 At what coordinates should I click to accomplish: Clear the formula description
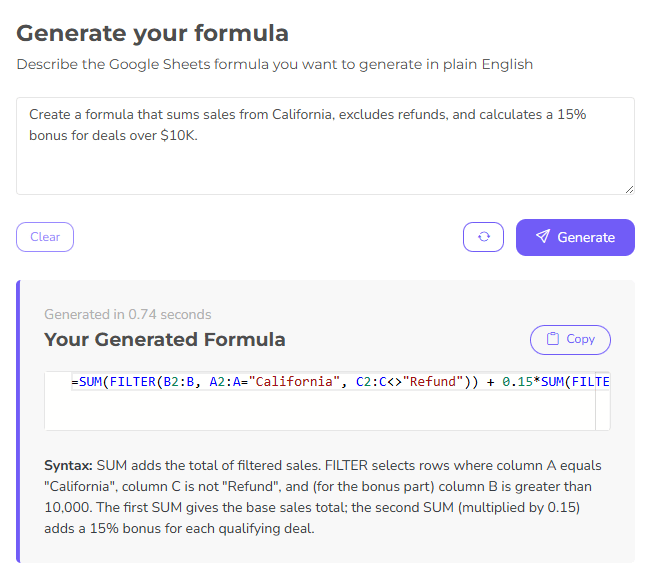pos(45,237)
